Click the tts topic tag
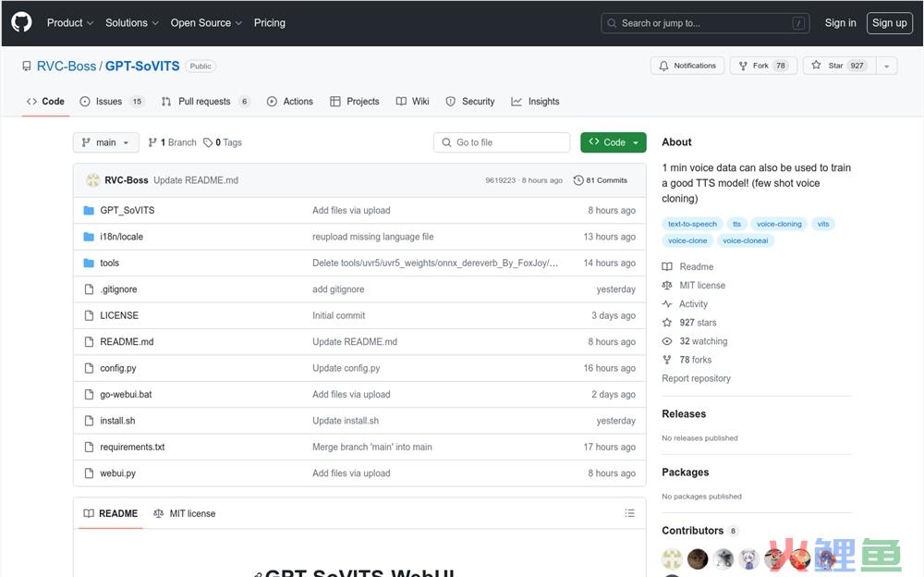 tap(736, 224)
